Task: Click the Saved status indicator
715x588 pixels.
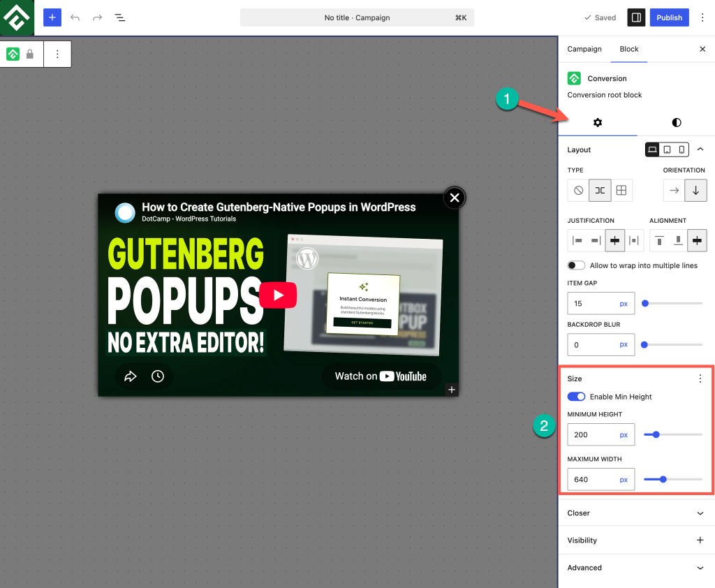Action: 600,17
